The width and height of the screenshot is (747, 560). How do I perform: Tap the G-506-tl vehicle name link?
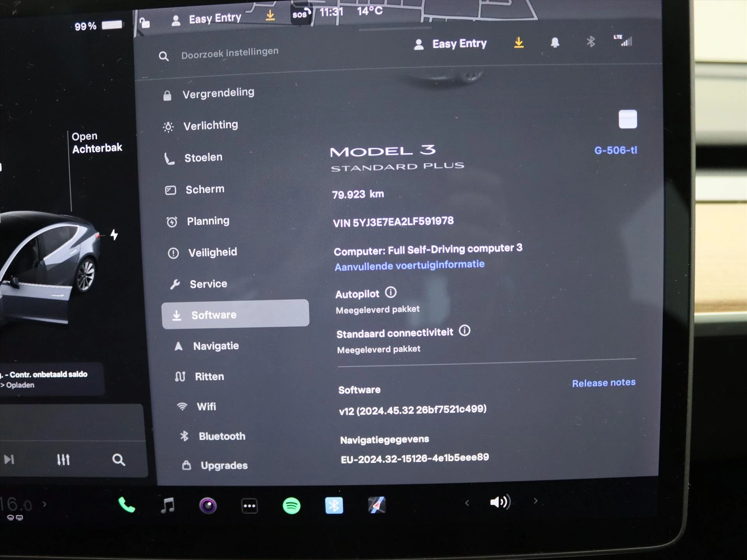pos(615,150)
